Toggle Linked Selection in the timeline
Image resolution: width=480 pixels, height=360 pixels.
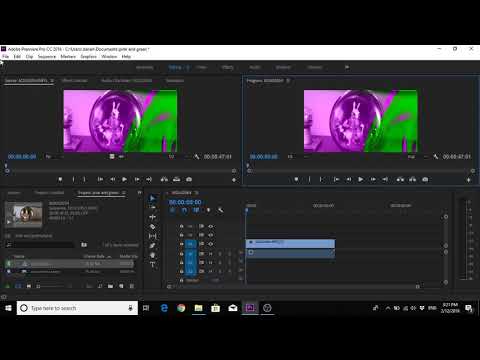[196, 210]
